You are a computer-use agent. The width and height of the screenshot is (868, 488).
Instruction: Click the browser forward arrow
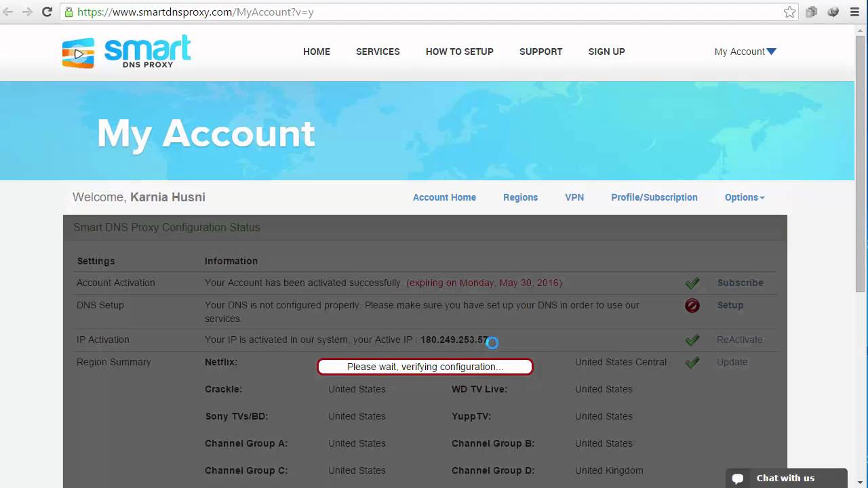coord(27,12)
